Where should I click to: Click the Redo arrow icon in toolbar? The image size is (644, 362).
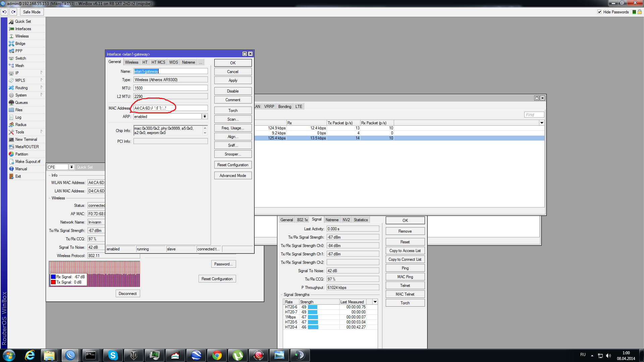[x=13, y=12]
